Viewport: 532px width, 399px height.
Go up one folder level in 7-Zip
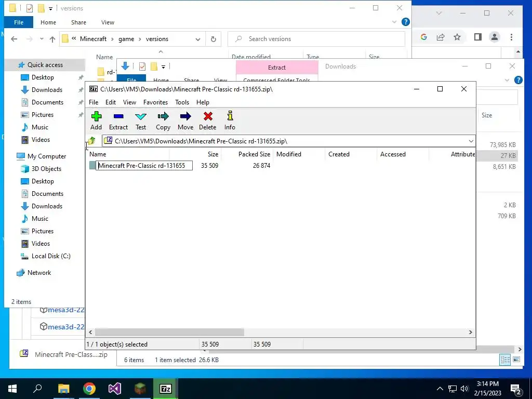coord(91,141)
